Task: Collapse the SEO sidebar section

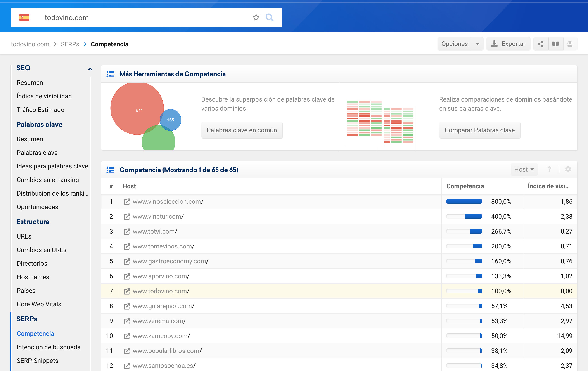Action: [90, 69]
